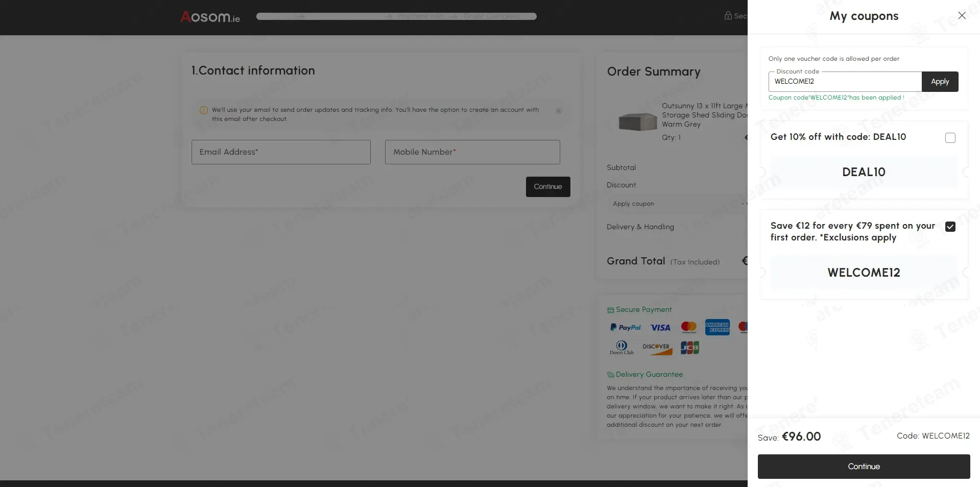The width and height of the screenshot is (980, 487).
Task: Click the Payment info step in progress bar
Action: point(420,16)
